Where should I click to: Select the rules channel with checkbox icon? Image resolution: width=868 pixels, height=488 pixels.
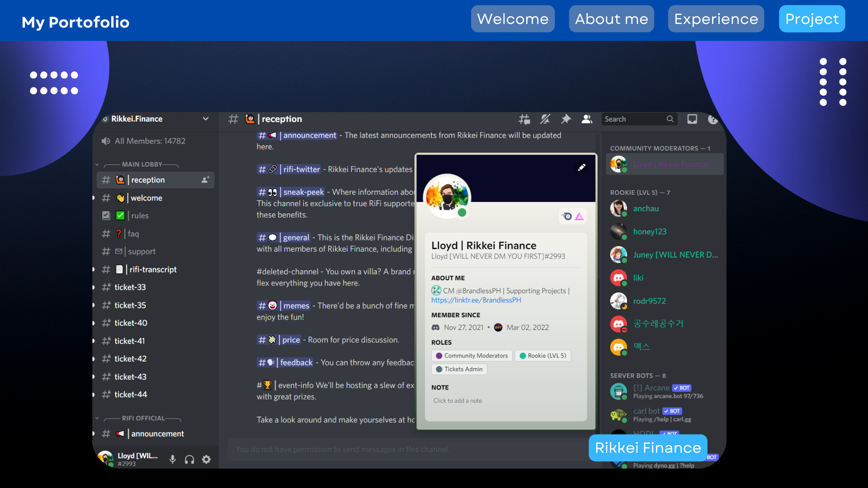click(x=139, y=216)
